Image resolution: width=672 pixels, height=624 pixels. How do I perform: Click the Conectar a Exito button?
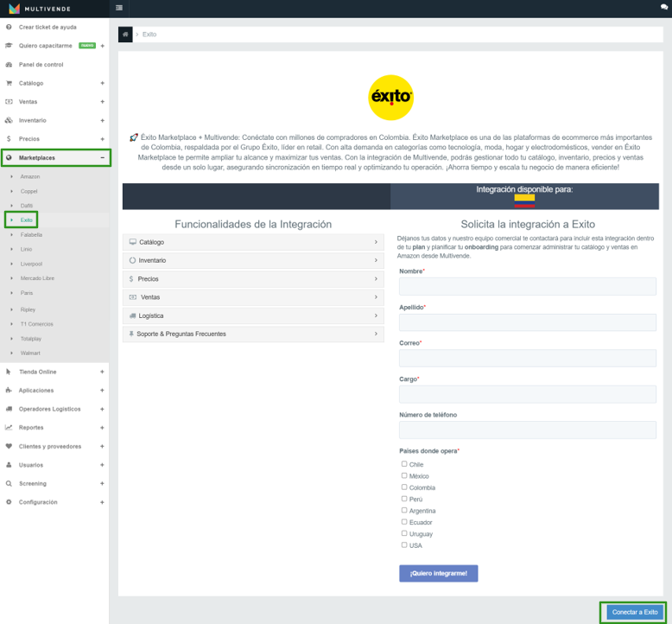634,613
